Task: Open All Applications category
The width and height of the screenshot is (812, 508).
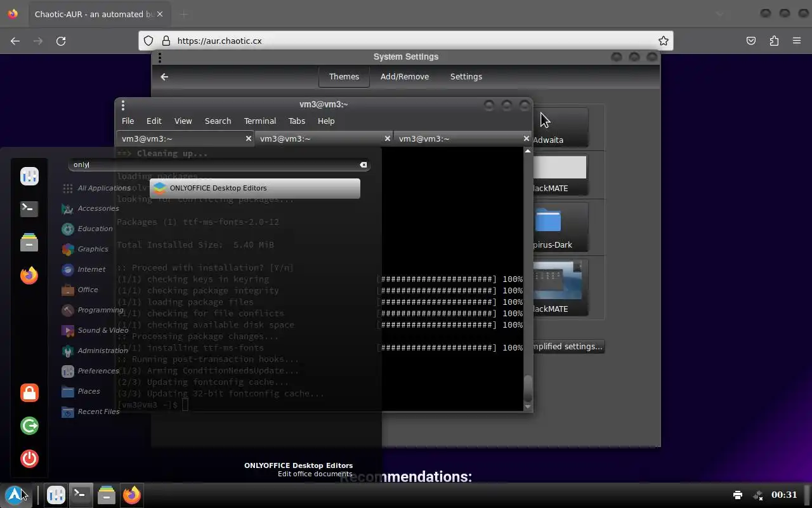Action: point(96,188)
